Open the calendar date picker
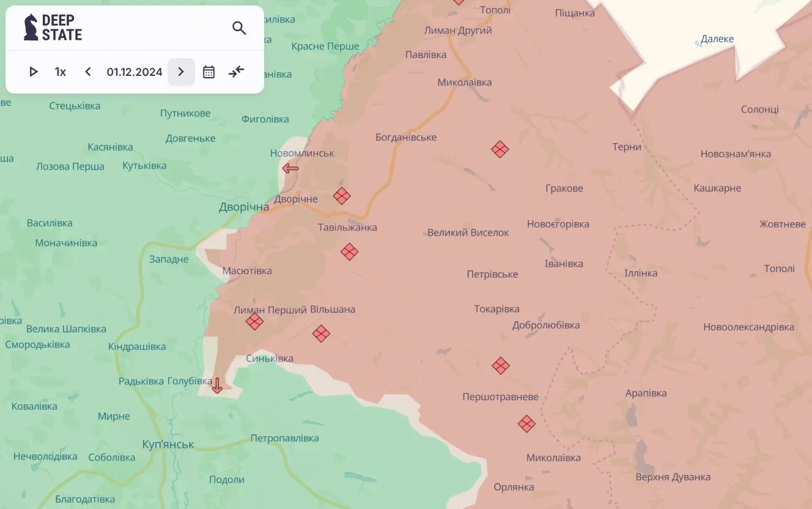812x509 pixels. tap(209, 72)
